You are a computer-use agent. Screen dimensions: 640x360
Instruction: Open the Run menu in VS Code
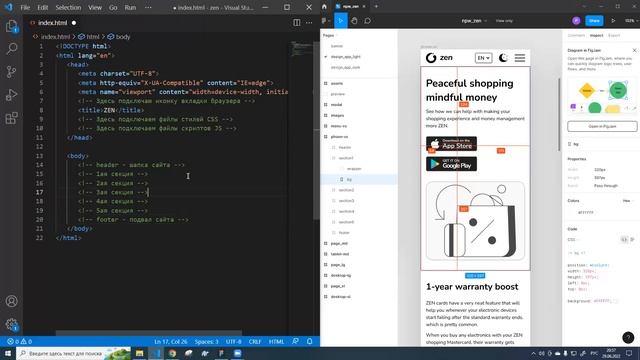point(130,7)
